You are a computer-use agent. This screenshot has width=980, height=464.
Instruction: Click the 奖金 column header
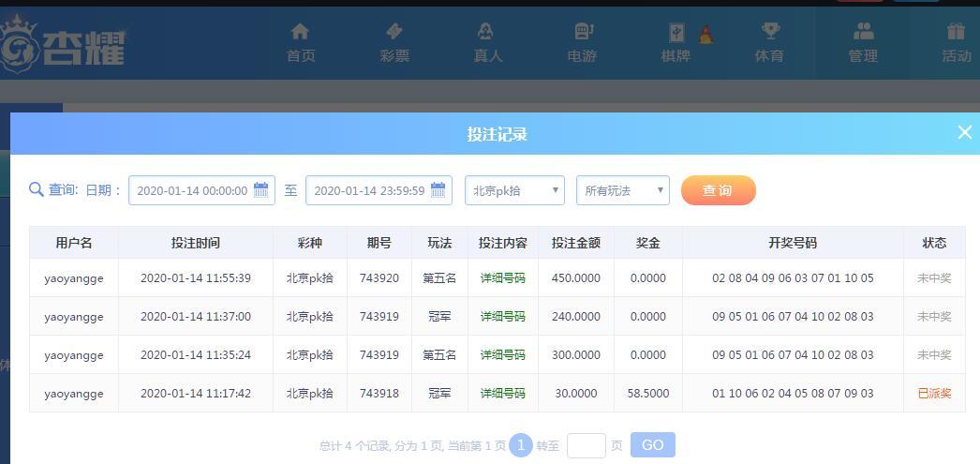pyautogui.click(x=648, y=243)
